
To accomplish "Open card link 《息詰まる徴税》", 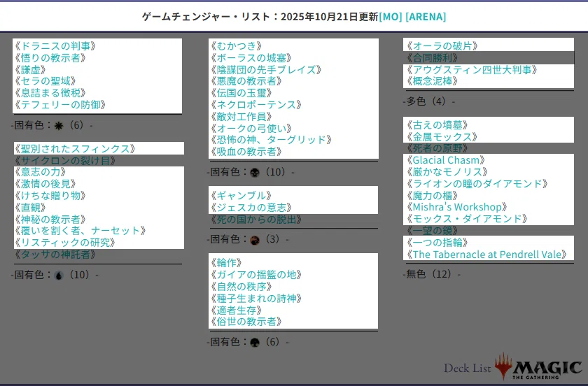I will [x=50, y=93].
